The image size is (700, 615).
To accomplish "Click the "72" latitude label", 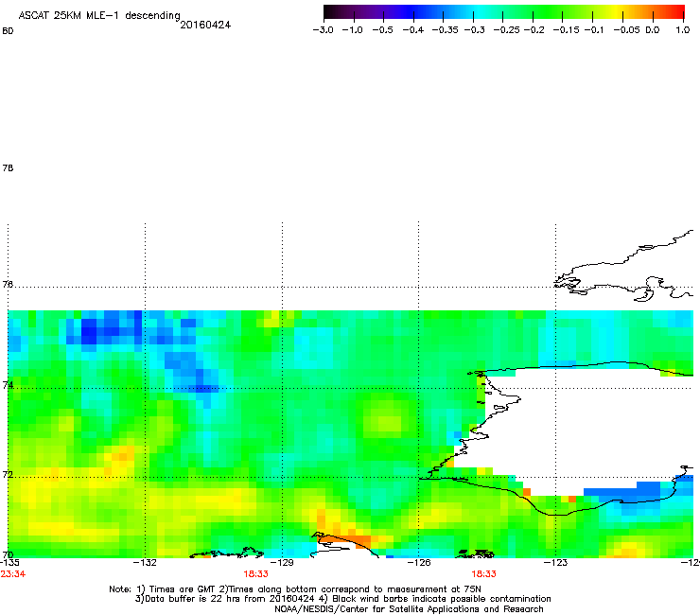I will (8, 474).
